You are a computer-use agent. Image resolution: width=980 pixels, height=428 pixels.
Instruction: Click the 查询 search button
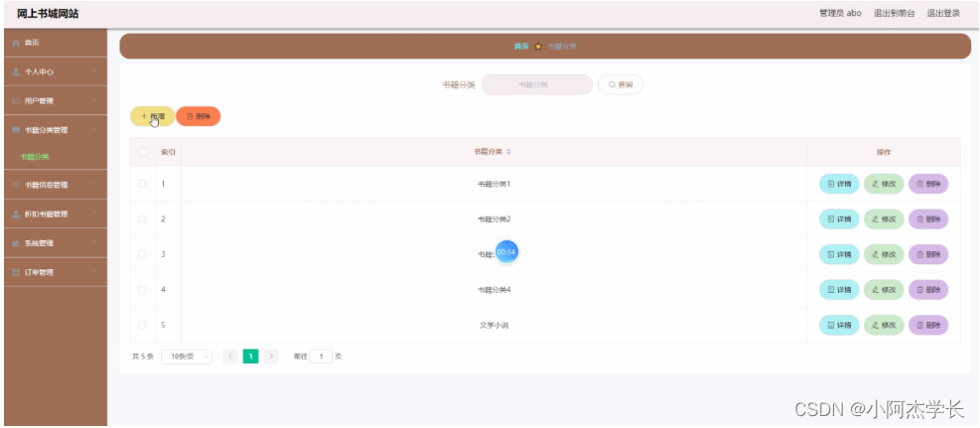[x=621, y=85]
